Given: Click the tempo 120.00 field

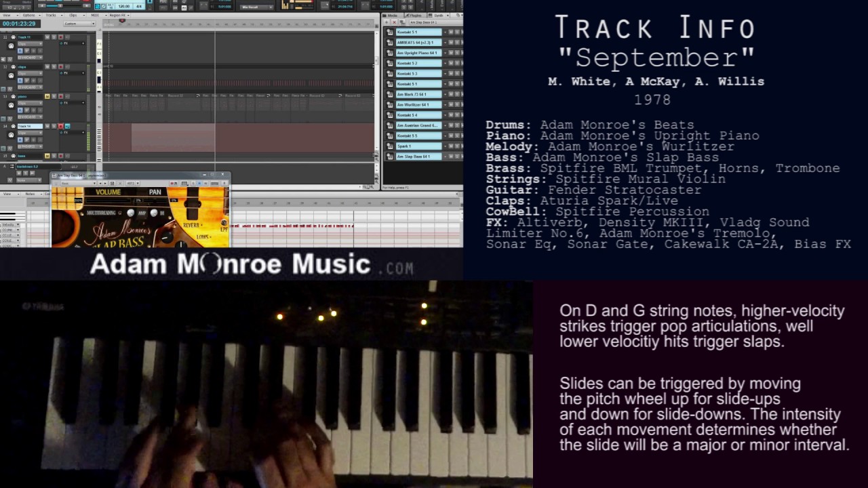Looking at the screenshot, I should pyautogui.click(x=124, y=6).
